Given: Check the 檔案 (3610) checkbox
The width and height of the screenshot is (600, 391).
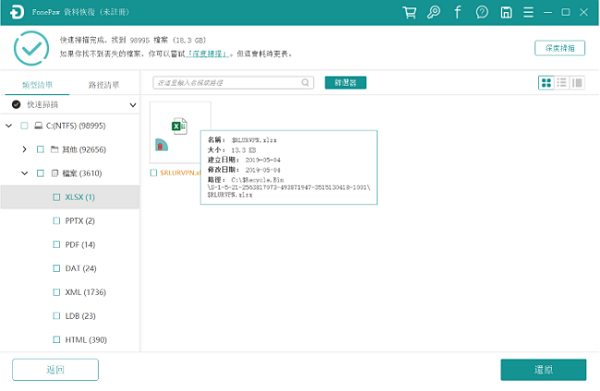Looking at the screenshot, I should 40,173.
